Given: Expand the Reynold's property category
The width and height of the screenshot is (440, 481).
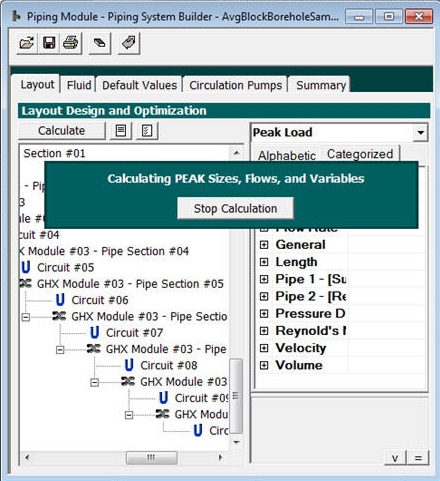Looking at the screenshot, I should point(264,331).
